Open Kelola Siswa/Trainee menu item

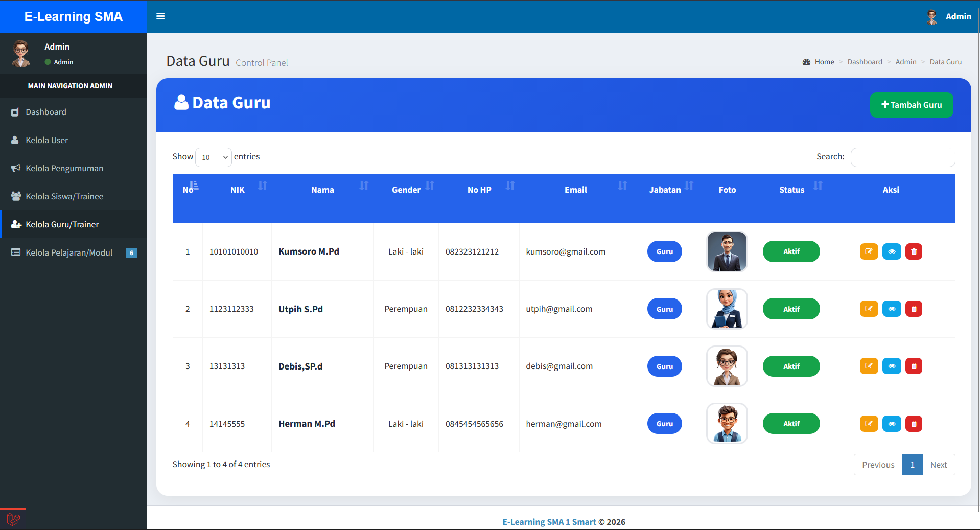pos(74,196)
